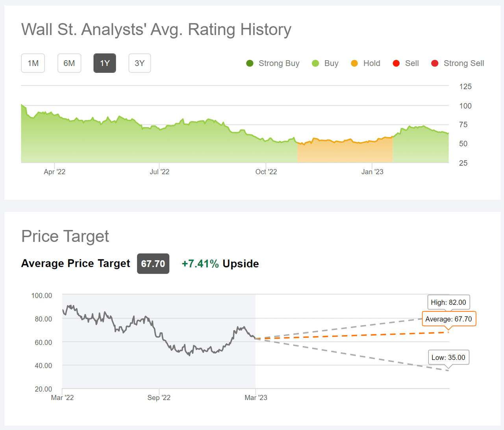Viewport: 504px width, 430px height.
Task: Click the Strong Sell legend dot
Action: [x=435, y=63]
